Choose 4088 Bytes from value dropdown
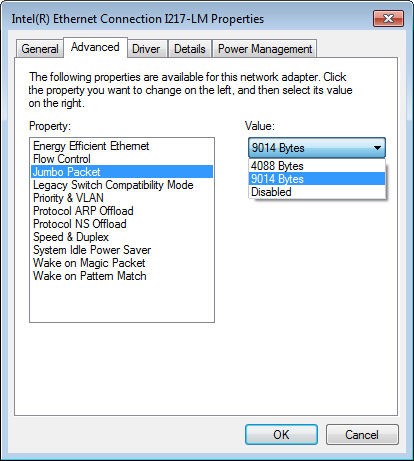This screenshot has width=414, height=461. 317,166
